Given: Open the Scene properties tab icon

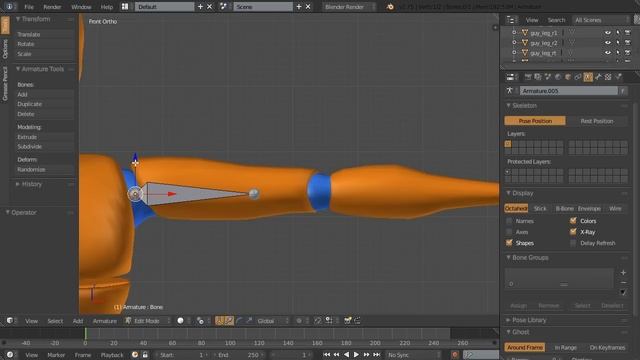Looking at the screenshot, I should [x=548, y=77].
